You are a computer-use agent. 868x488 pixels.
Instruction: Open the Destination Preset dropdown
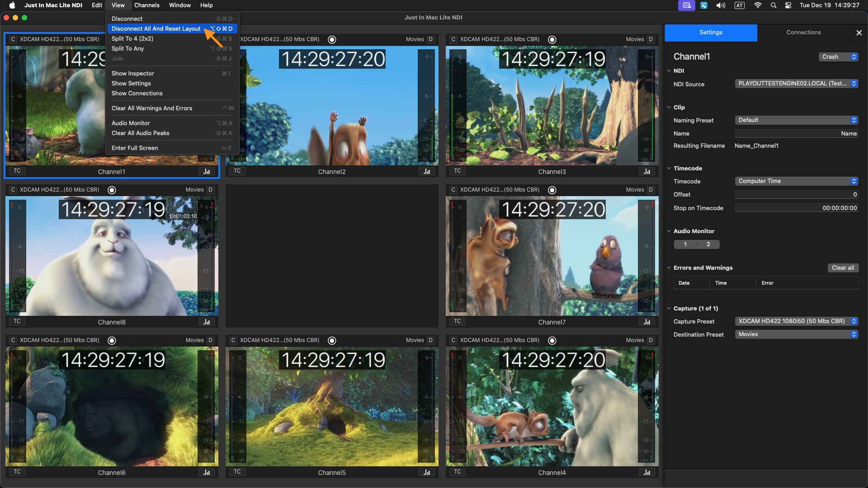tap(797, 334)
